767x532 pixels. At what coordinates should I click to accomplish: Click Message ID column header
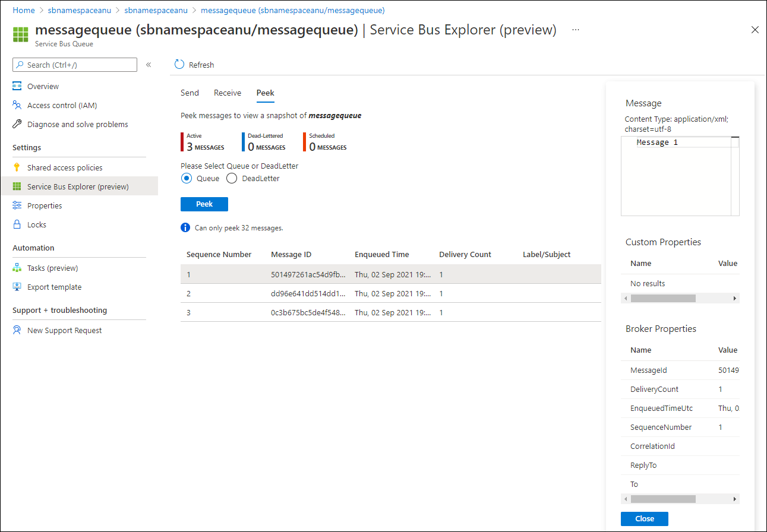pos(291,254)
